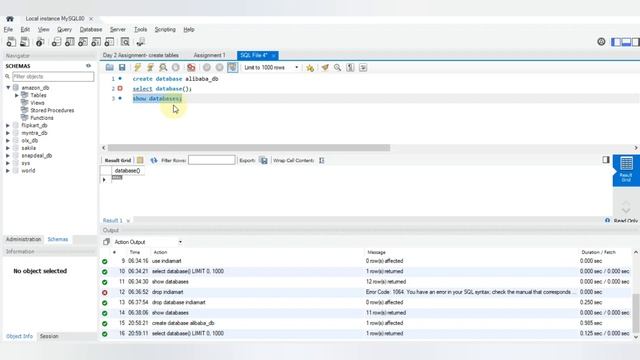Toggle auto-commit mode button
640x360 pixels.
pos(232,67)
